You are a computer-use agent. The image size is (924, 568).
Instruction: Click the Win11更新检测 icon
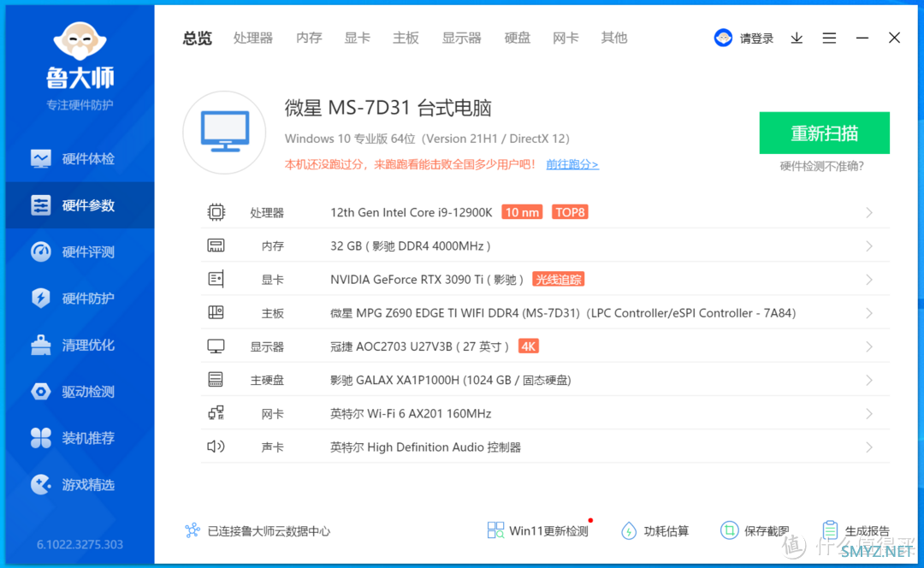(x=495, y=530)
